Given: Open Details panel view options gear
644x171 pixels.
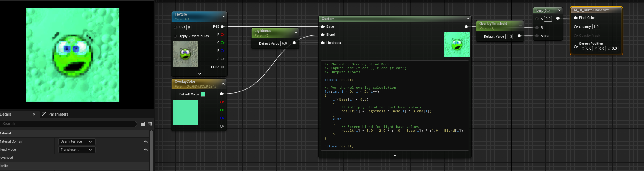Looking at the screenshot, I should (150, 124).
